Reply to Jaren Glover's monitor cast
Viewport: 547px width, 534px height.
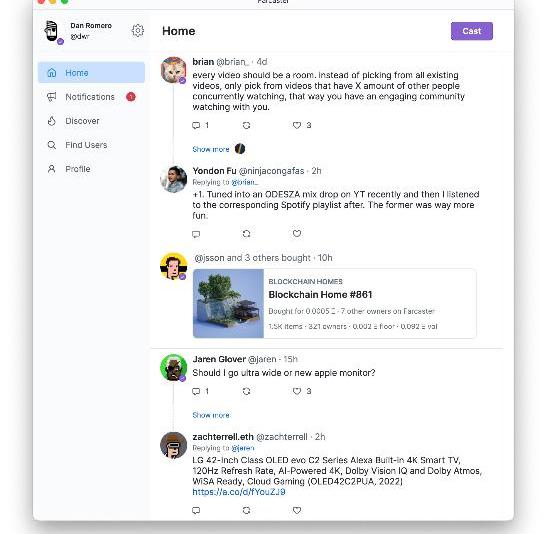tap(196, 391)
